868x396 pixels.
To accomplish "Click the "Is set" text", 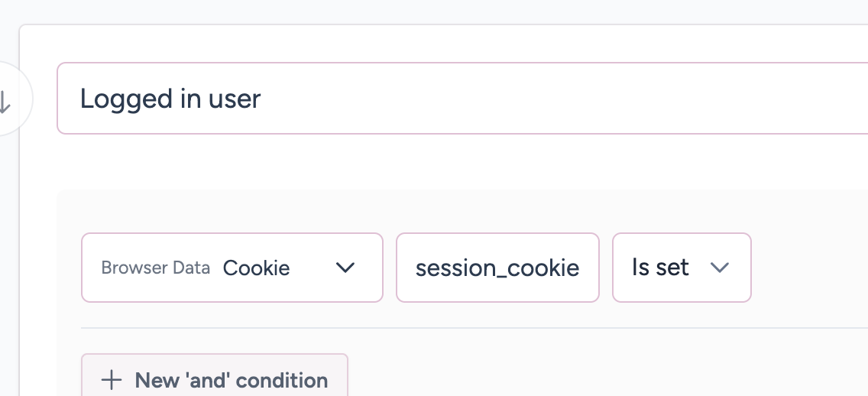I will (x=660, y=268).
